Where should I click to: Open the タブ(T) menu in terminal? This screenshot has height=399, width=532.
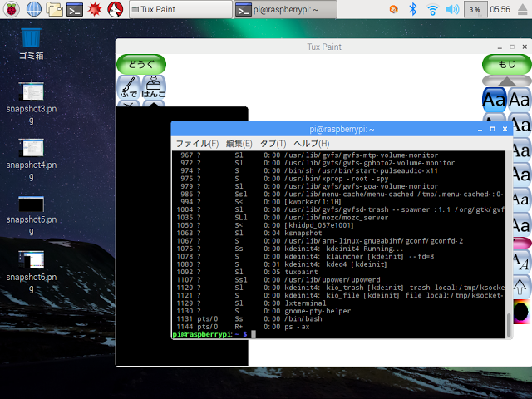[273, 144]
